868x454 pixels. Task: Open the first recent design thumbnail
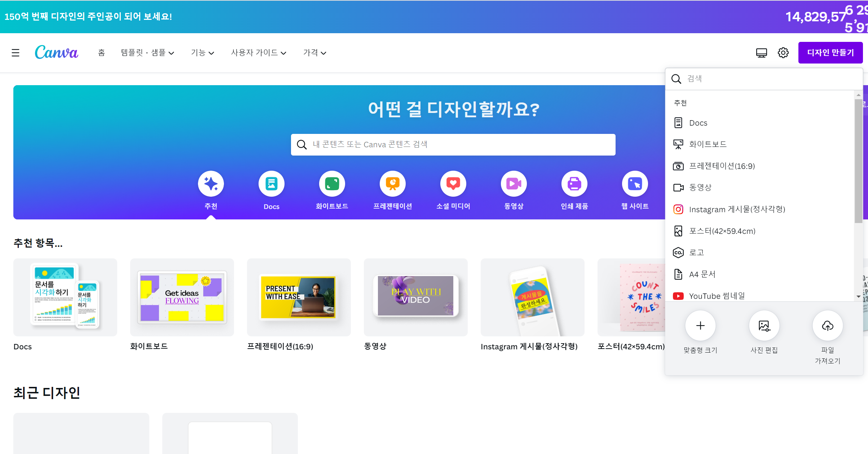[x=81, y=433]
